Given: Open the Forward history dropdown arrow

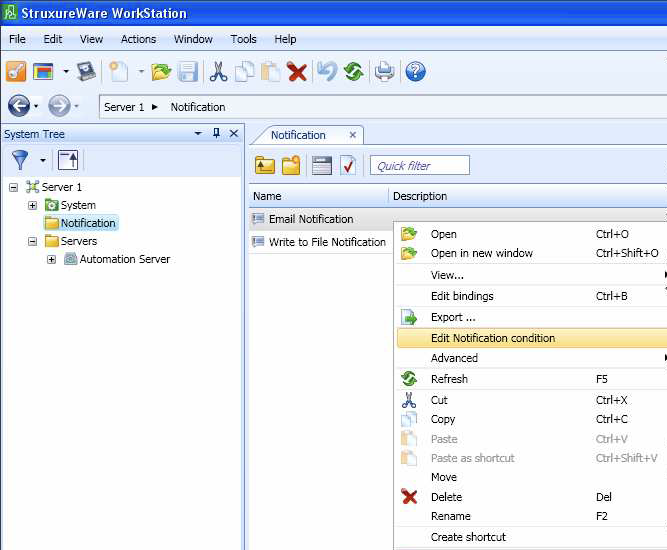Looking at the screenshot, I should tap(77, 105).
